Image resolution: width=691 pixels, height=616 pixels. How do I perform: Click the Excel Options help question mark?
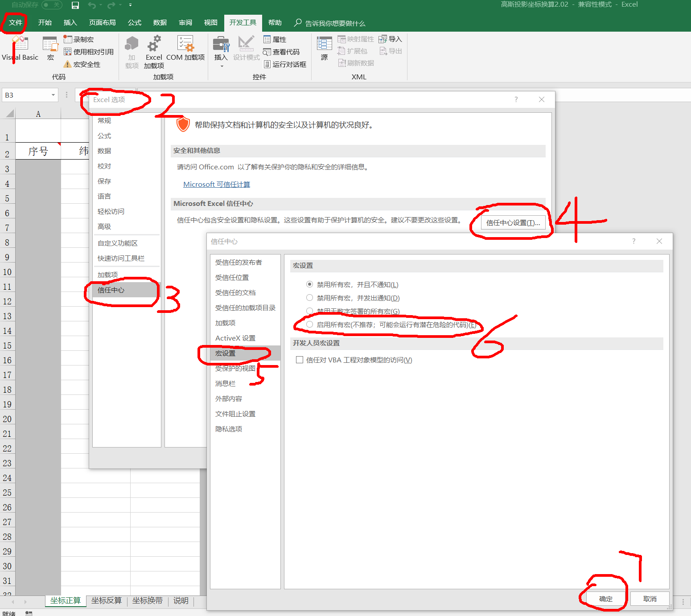pyautogui.click(x=516, y=99)
